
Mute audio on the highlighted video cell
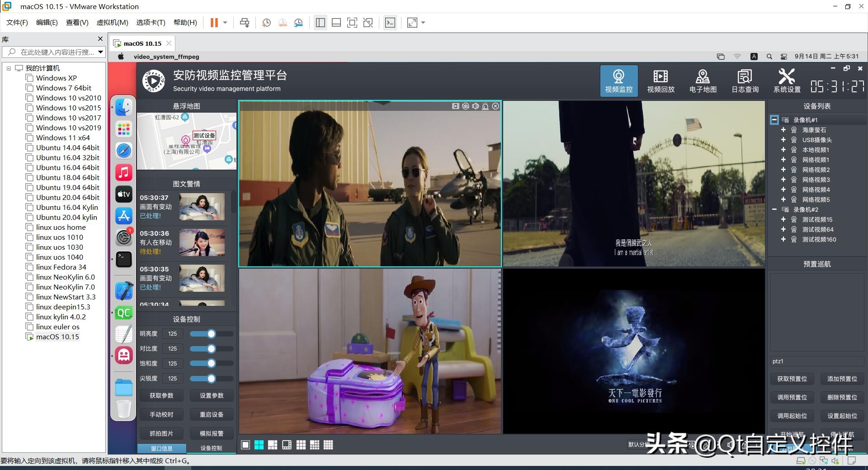pos(475,106)
